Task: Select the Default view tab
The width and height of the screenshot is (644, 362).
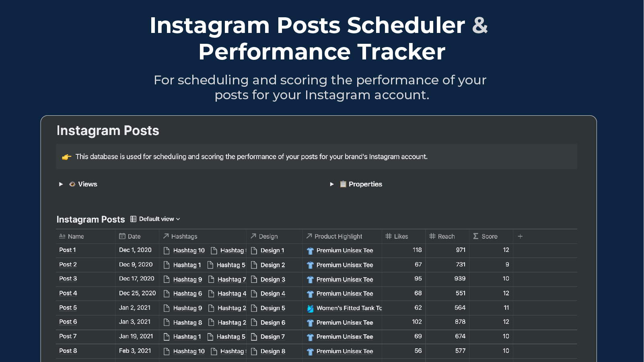Action: click(x=156, y=219)
